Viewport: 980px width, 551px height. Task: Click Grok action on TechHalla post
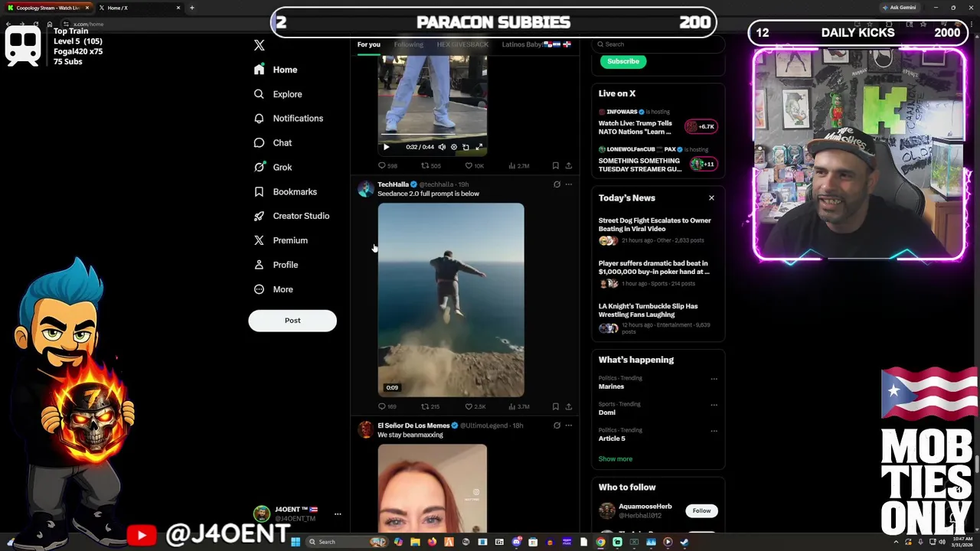[x=557, y=184]
